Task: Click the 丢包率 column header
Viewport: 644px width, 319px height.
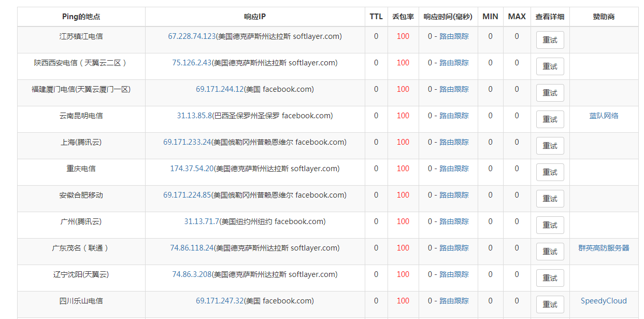Action: (x=403, y=17)
